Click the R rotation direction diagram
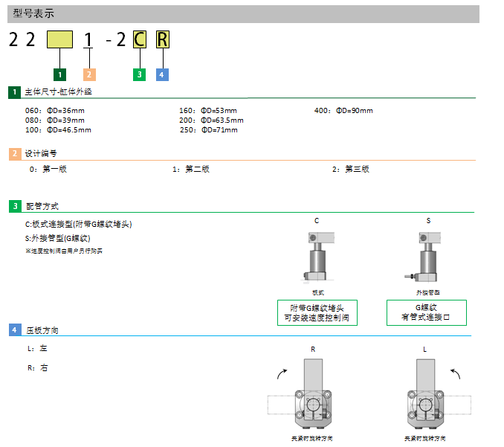 313,397
